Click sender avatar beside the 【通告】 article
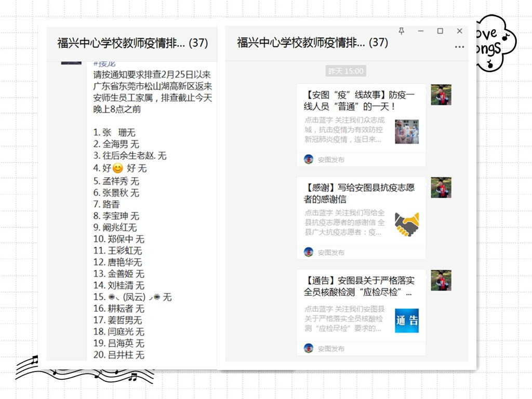 (x=441, y=281)
